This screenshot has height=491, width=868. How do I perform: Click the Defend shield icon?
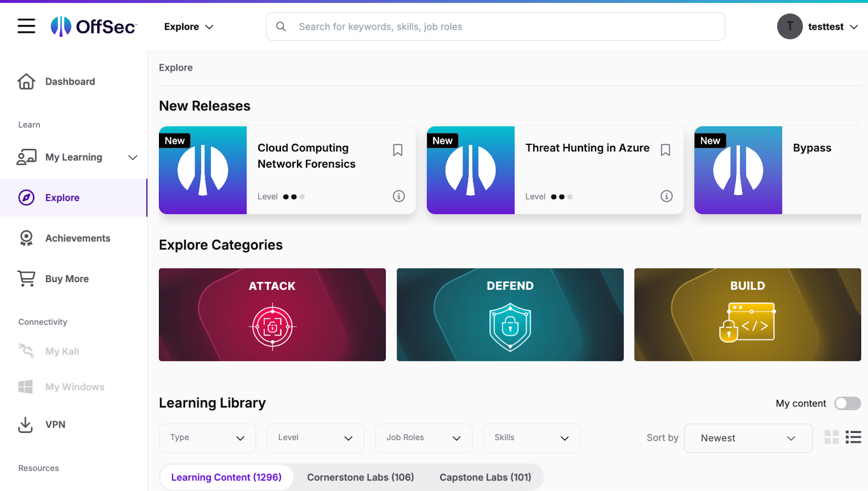tap(510, 327)
